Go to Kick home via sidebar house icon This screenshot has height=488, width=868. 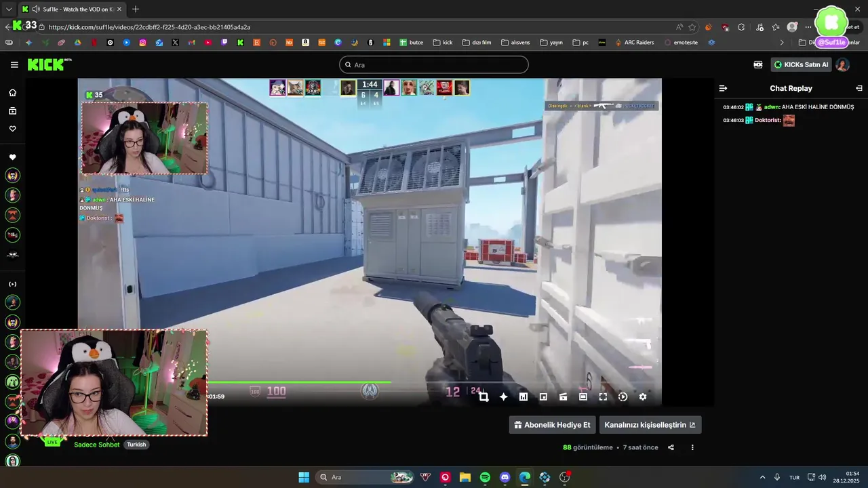tap(12, 93)
